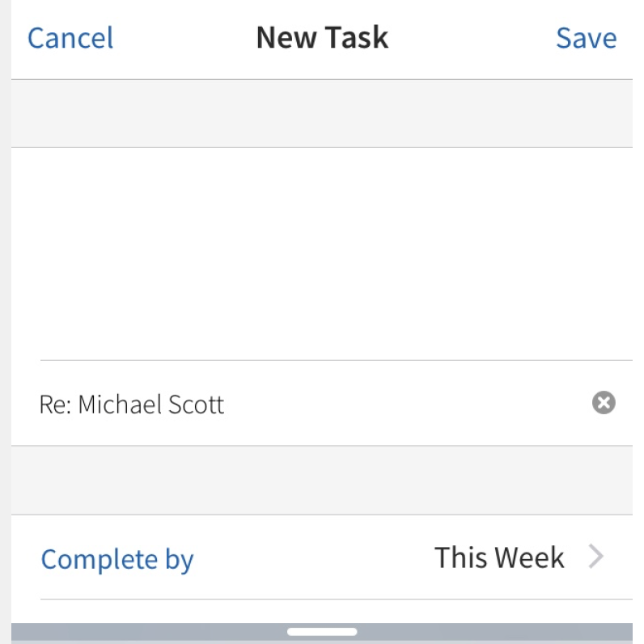Expand the This Week chevron arrow
This screenshot has height=644, width=644.
coord(596,556)
